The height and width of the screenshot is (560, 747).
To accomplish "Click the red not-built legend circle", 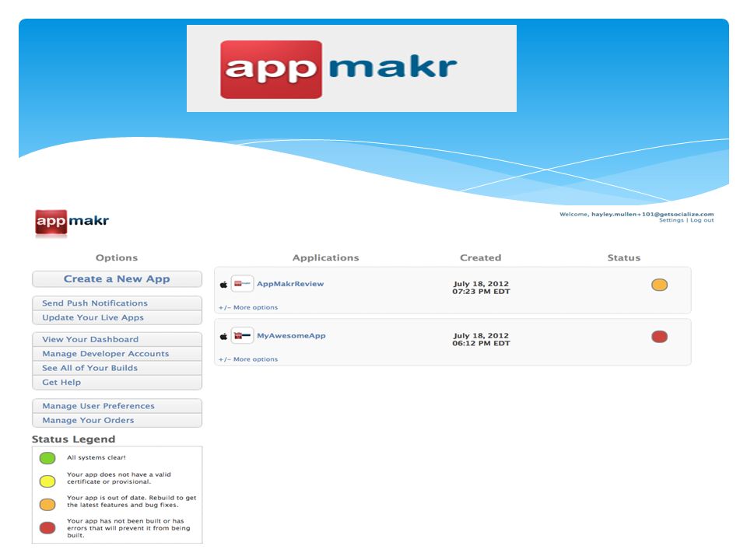I will click(x=47, y=527).
